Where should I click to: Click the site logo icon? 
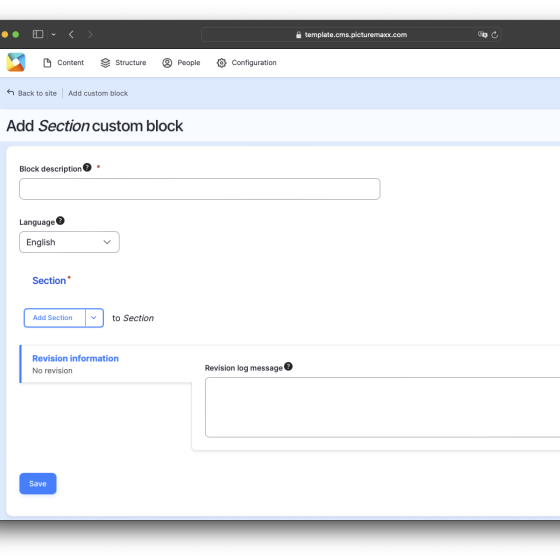coord(16,62)
